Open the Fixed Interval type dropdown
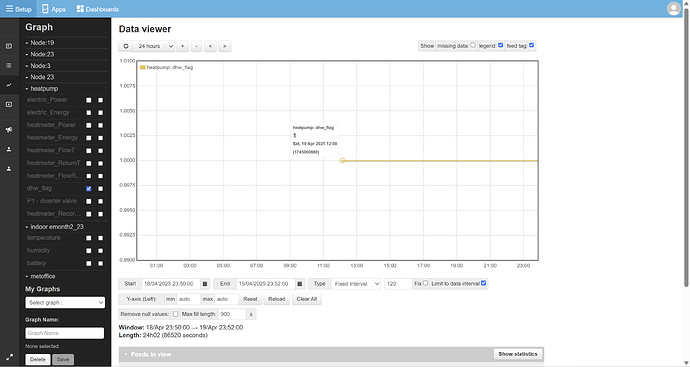The image size is (690, 367). click(356, 284)
